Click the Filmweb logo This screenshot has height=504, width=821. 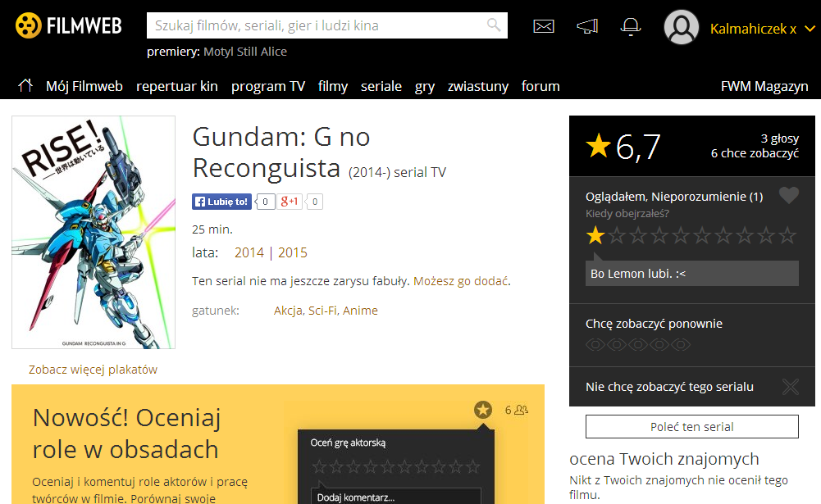coord(69,25)
